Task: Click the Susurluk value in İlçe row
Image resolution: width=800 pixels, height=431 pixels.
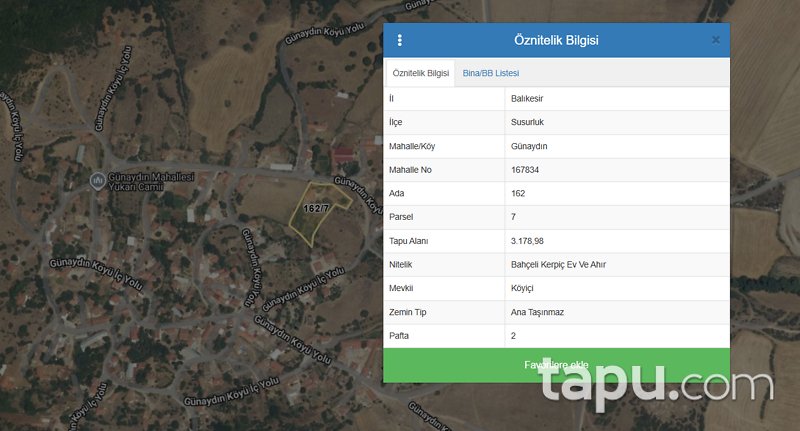Action: pyautogui.click(x=527, y=122)
